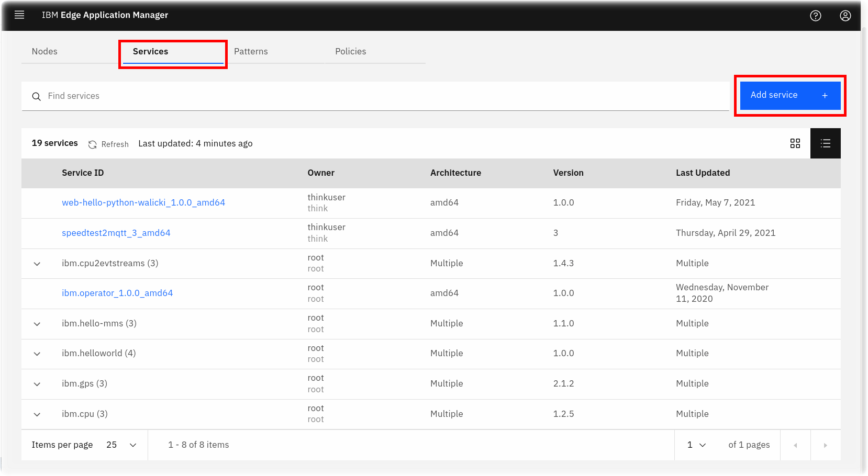
Task: Expand the ibm.helloworld (4) row
Action: (37, 354)
